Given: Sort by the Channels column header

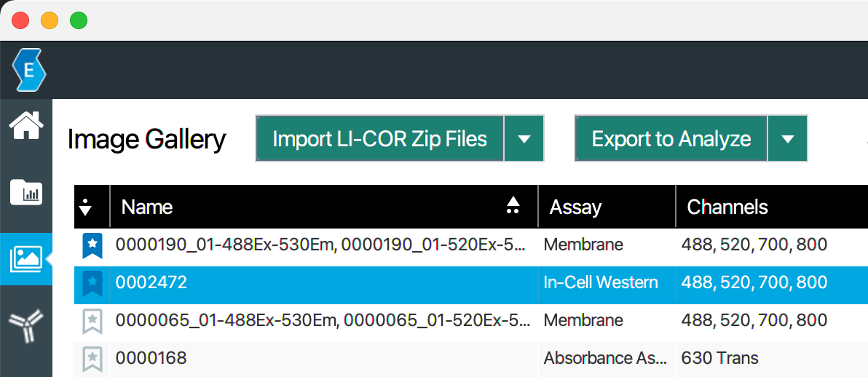Looking at the screenshot, I should [x=727, y=207].
